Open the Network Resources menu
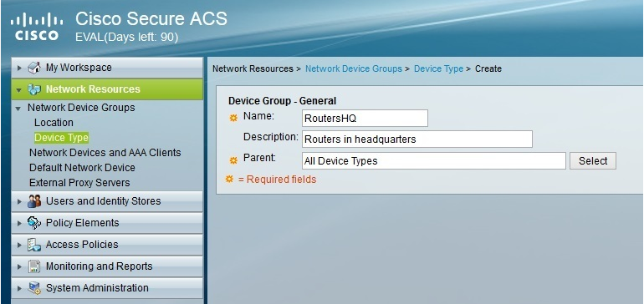The width and height of the screenshot is (644, 304). (x=107, y=89)
